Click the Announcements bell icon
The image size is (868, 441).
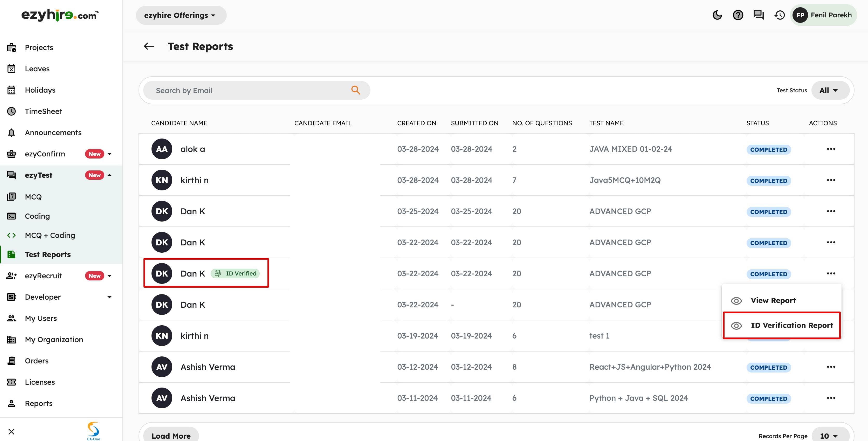11,132
